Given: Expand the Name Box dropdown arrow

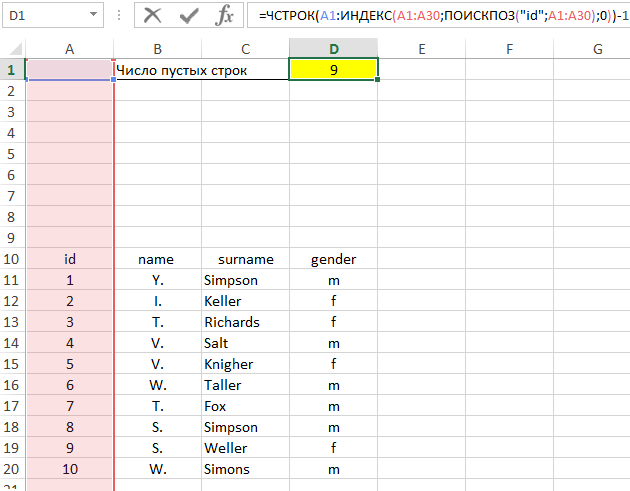Looking at the screenshot, I should pyautogui.click(x=93, y=16).
